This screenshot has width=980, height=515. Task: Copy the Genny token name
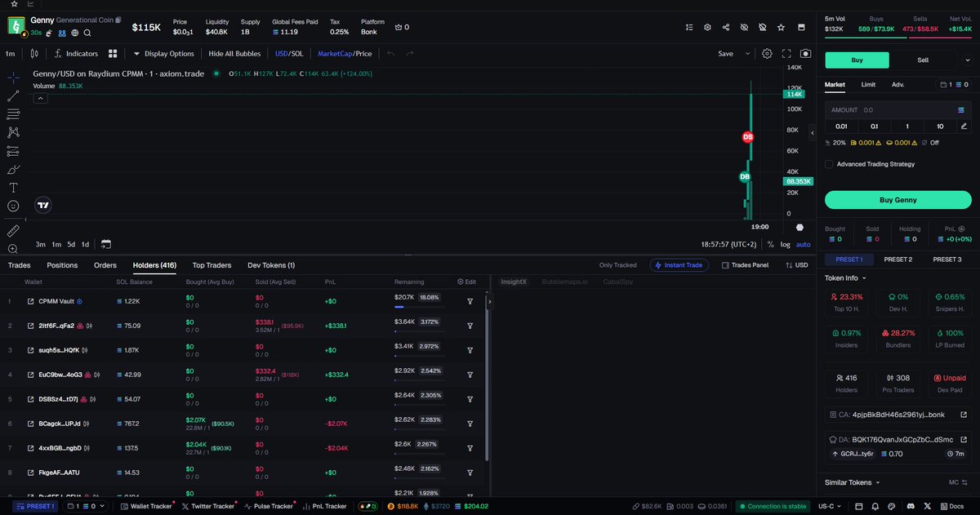coord(119,19)
